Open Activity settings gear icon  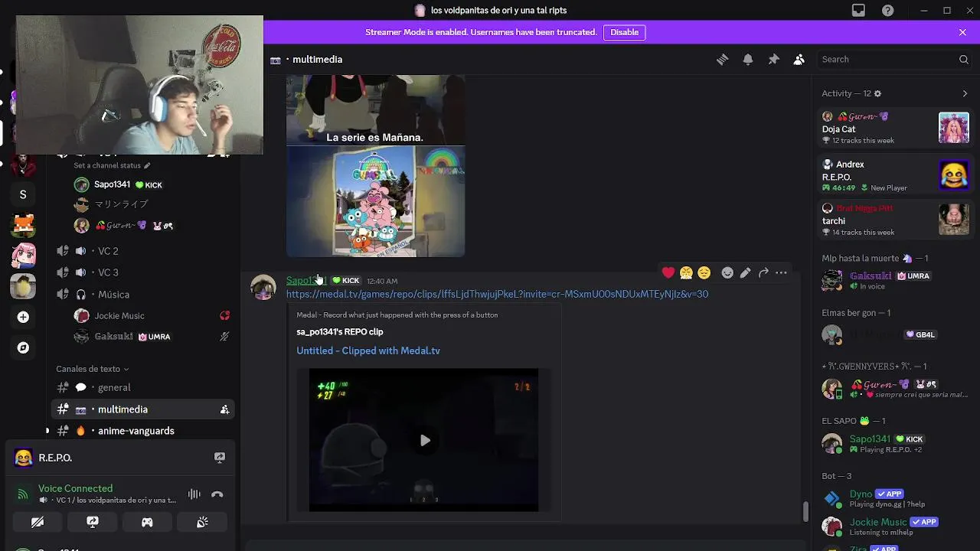pos(877,93)
